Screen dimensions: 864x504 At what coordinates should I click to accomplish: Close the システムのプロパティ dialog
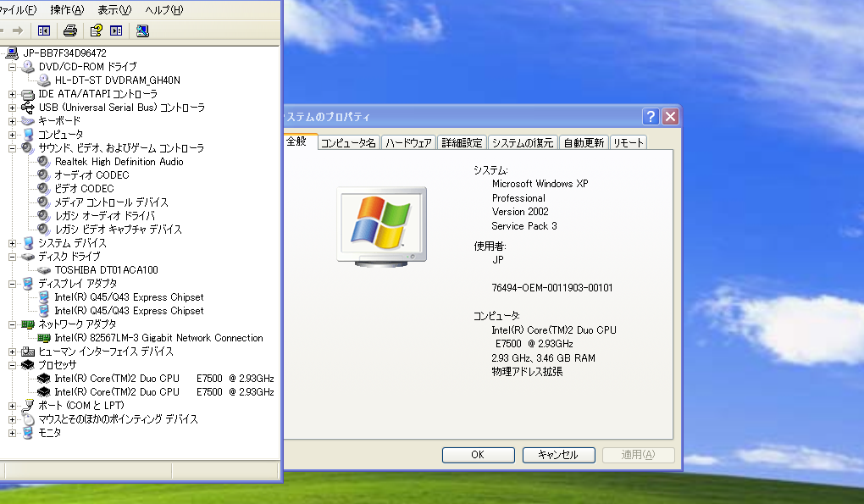pos(671,117)
